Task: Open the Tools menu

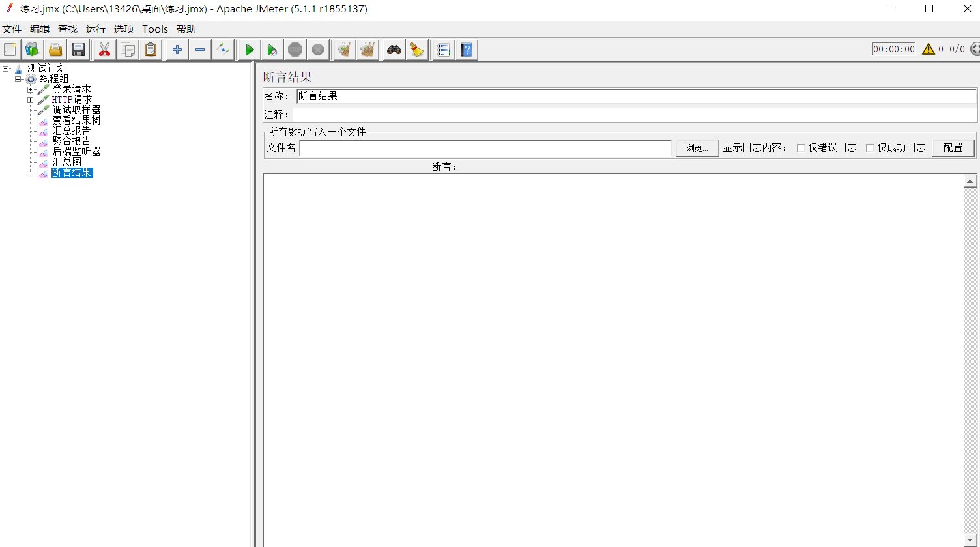Action: [x=155, y=29]
